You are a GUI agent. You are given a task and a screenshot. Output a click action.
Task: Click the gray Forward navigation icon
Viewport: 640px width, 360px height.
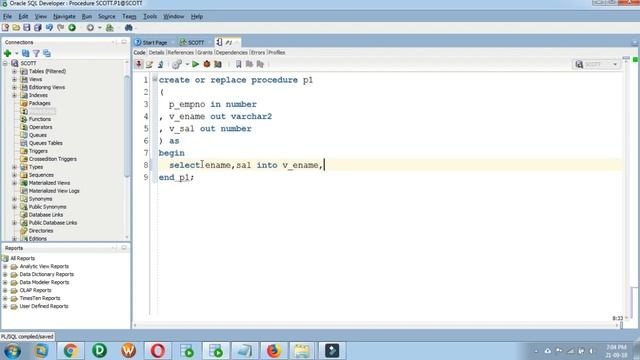(90, 28)
